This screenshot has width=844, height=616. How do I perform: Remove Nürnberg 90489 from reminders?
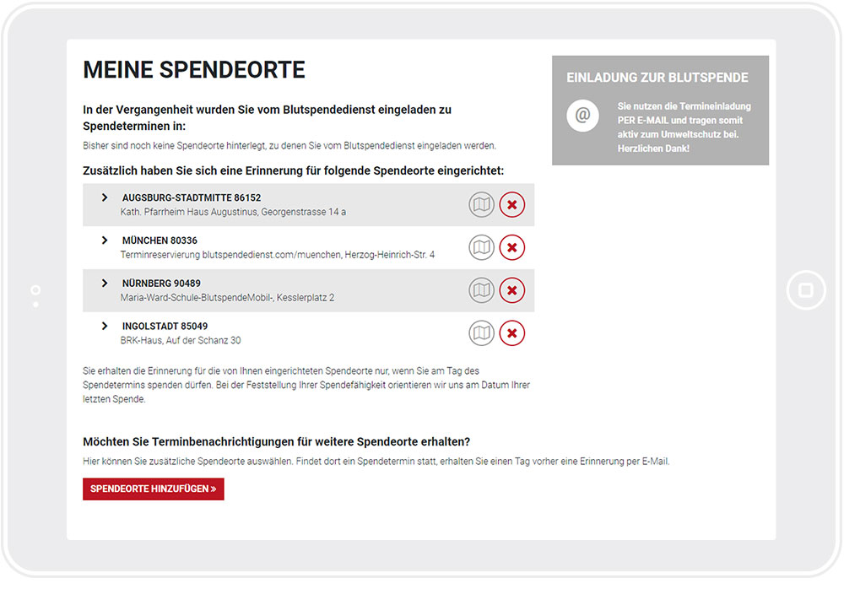click(x=512, y=290)
